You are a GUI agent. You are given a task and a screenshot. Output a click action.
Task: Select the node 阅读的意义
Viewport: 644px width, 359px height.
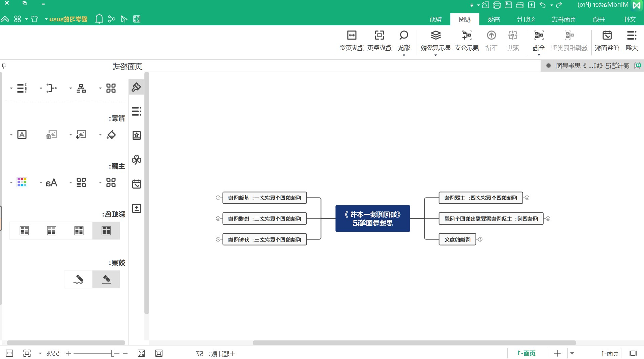click(x=457, y=239)
